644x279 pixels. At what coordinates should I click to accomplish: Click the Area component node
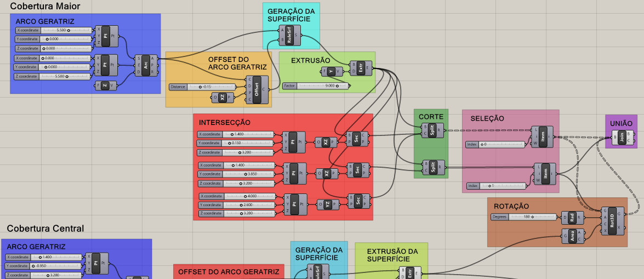(x=572, y=236)
